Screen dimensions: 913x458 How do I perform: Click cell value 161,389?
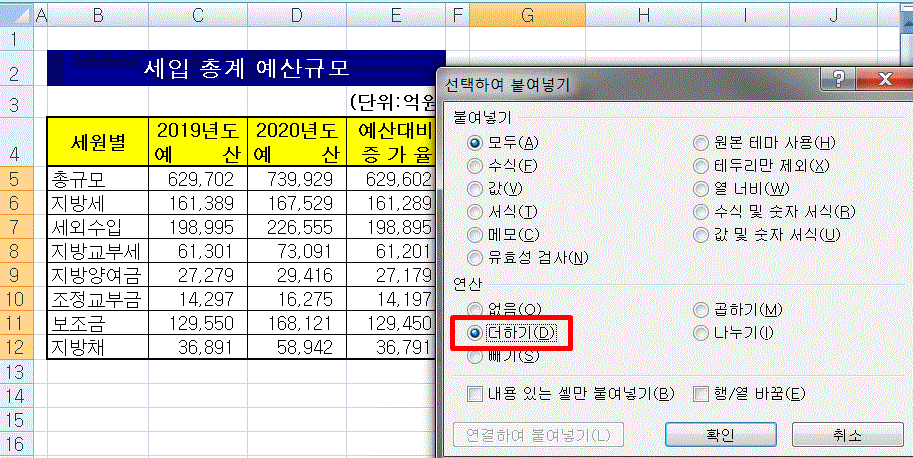198,203
